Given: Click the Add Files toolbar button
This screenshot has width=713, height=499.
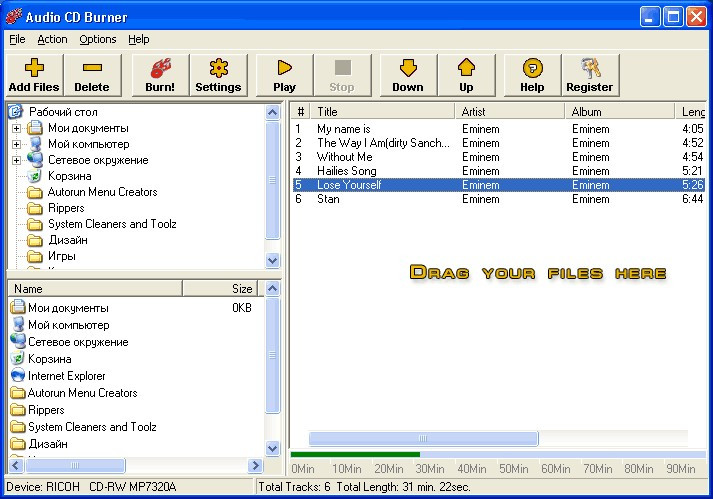Looking at the screenshot, I should pos(34,75).
